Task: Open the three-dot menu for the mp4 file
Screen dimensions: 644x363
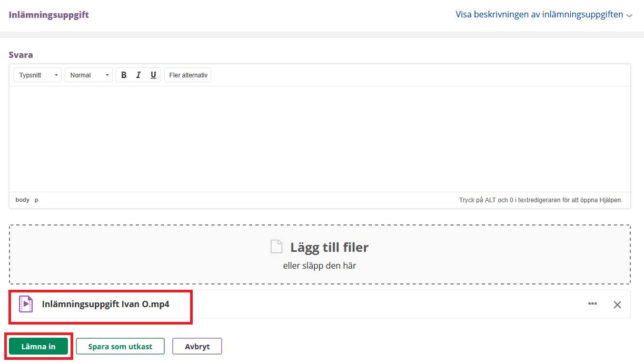Action: pyautogui.click(x=592, y=304)
